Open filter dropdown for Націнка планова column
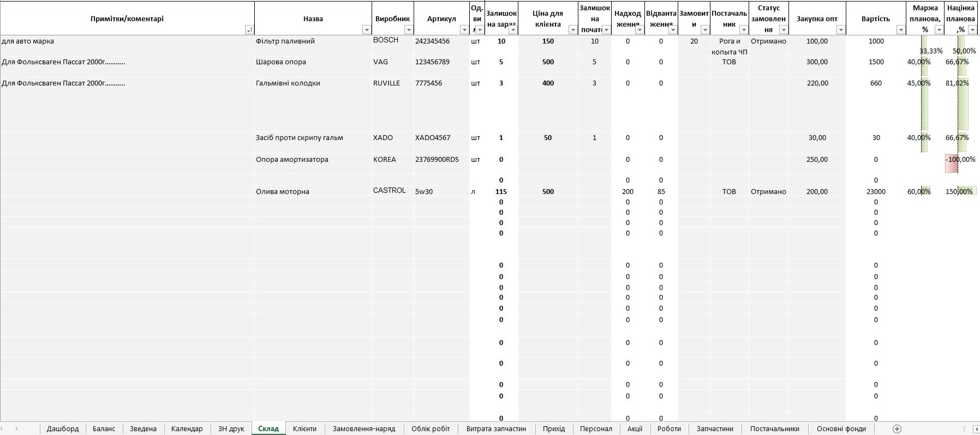This screenshot has height=435, width=980. pyautogui.click(x=972, y=30)
